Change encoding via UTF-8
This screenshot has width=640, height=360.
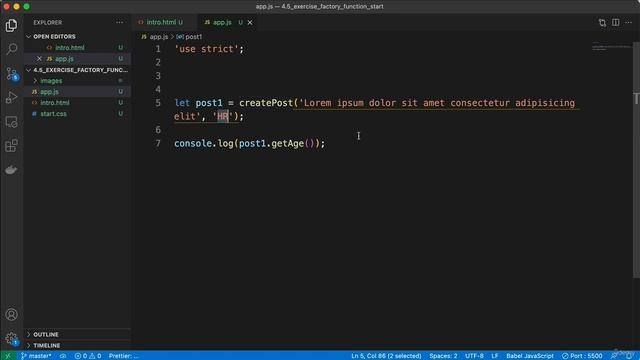click(474, 356)
